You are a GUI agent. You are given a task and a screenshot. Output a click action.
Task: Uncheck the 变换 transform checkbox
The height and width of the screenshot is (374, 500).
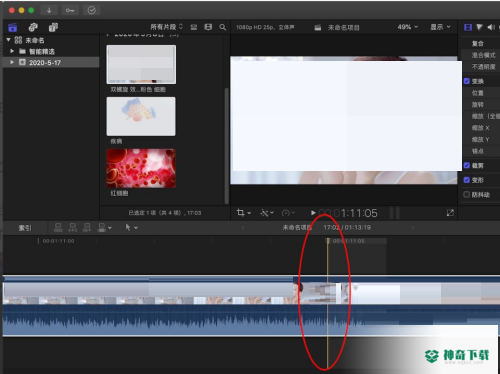467,81
